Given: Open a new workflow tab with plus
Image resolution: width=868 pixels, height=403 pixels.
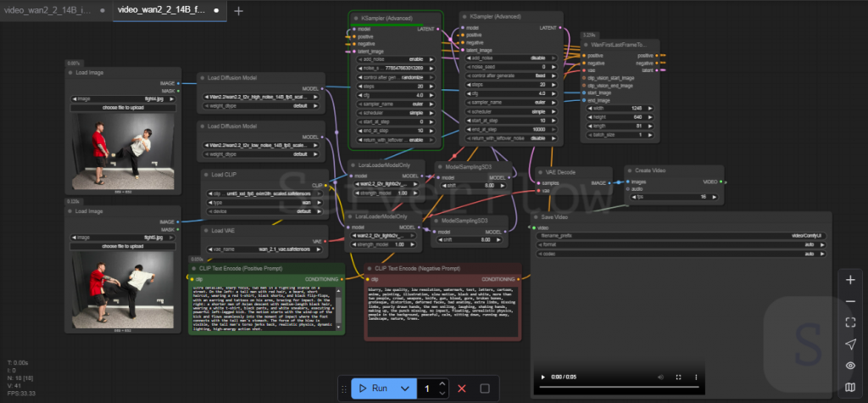Looking at the screenshot, I should [x=238, y=10].
